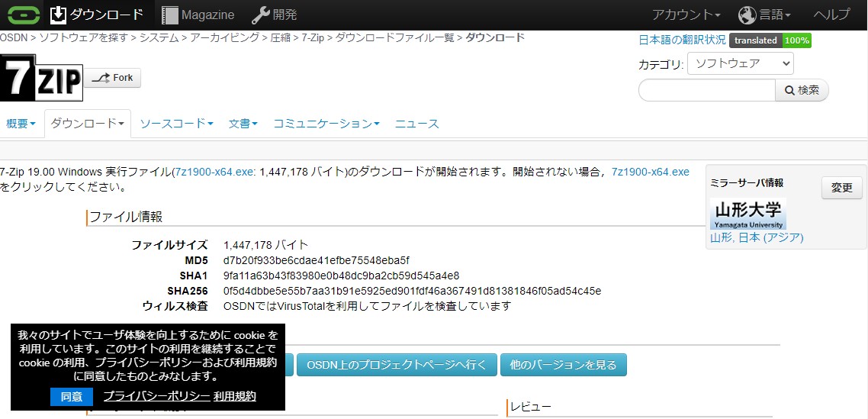The width and height of the screenshot is (868, 419).
Task: Expand the 概要 tab dropdown
Action: (21, 124)
